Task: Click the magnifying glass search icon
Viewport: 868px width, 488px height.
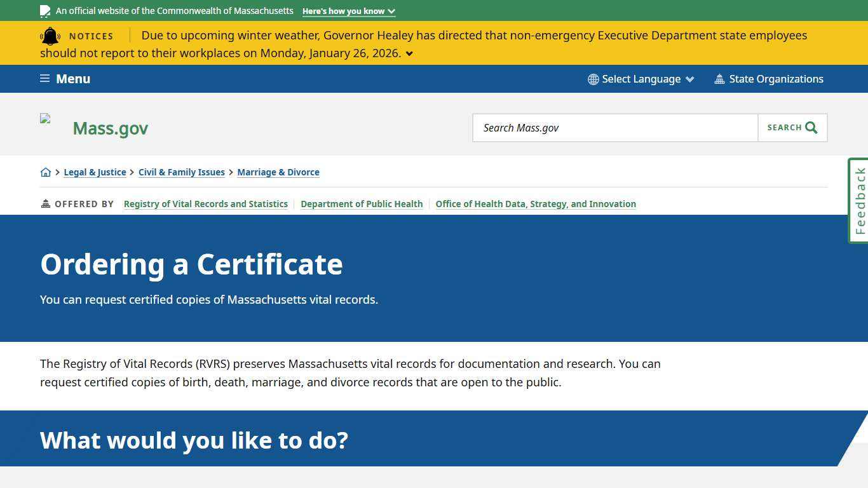Action: pos(811,127)
